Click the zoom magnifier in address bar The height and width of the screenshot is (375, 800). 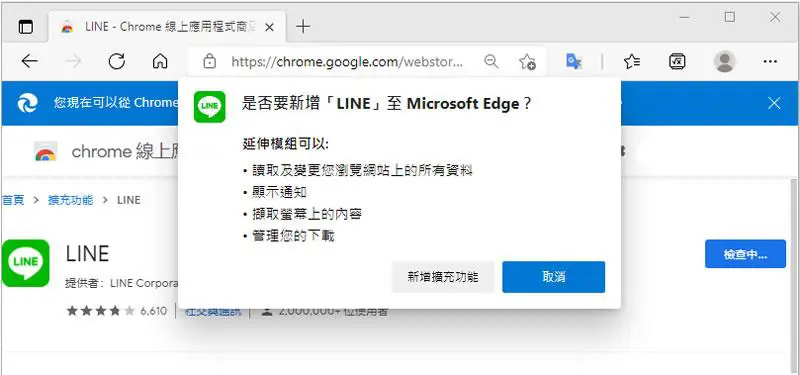click(491, 62)
